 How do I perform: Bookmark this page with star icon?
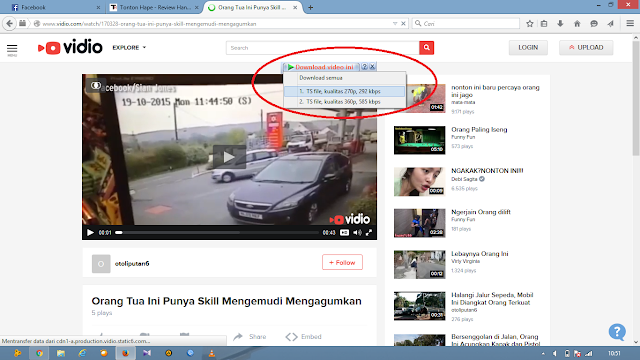tap(529, 24)
